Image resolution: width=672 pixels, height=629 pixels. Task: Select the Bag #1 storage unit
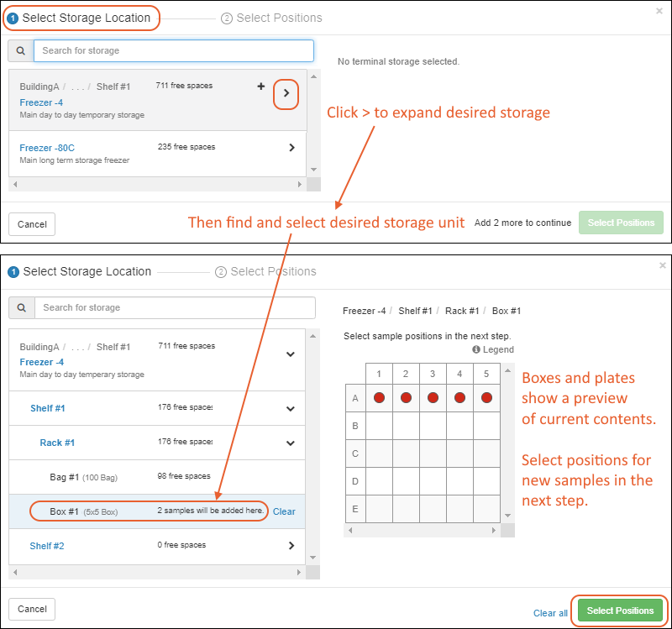coord(64,477)
